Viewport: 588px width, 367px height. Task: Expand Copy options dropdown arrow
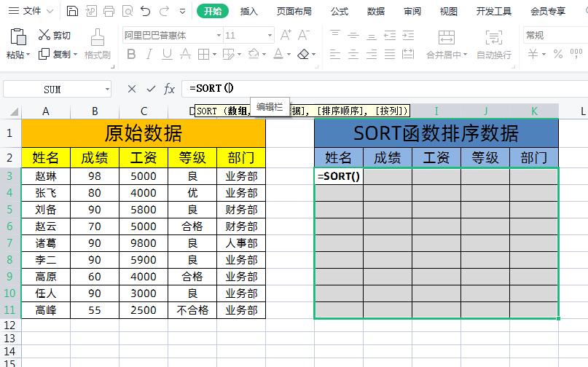tap(75, 55)
